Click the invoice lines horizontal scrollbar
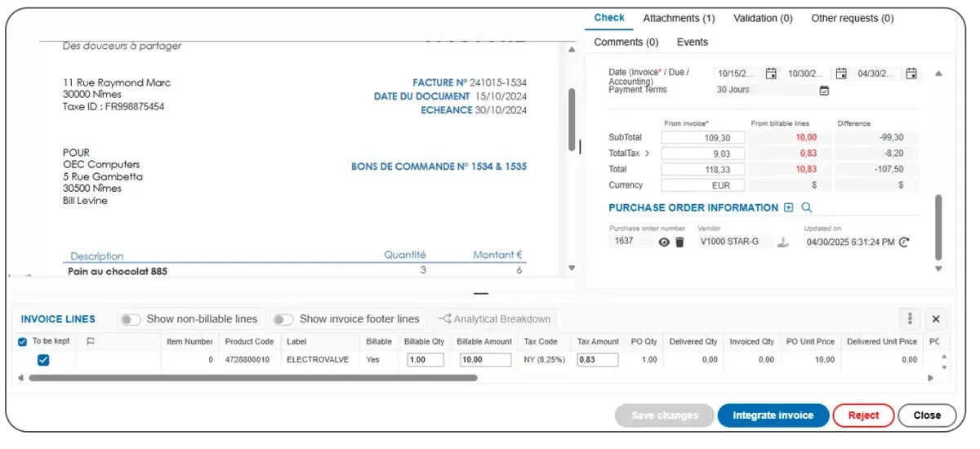The height and width of the screenshot is (449, 980). 253,378
